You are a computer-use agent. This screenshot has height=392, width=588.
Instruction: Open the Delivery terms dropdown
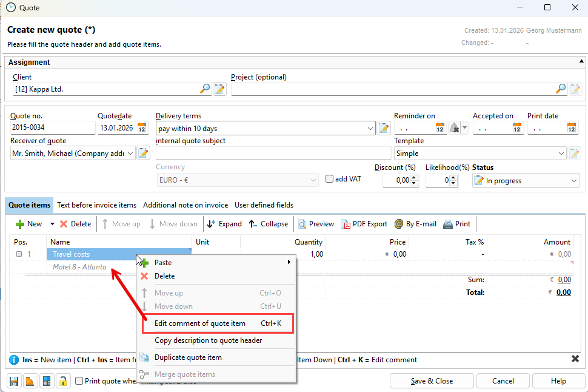tap(370, 129)
